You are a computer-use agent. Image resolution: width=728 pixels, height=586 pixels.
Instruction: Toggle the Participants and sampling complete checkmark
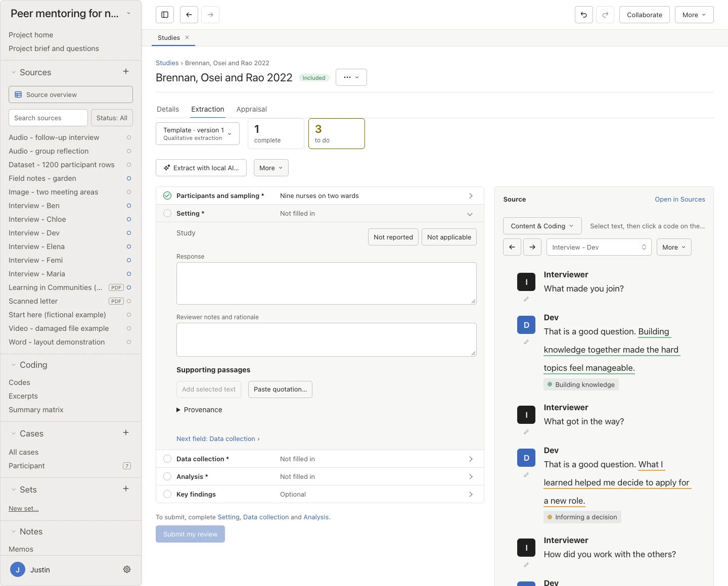[x=167, y=196]
